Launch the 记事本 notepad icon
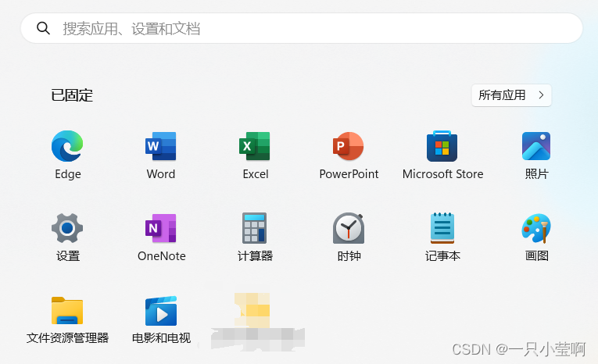 (442, 228)
